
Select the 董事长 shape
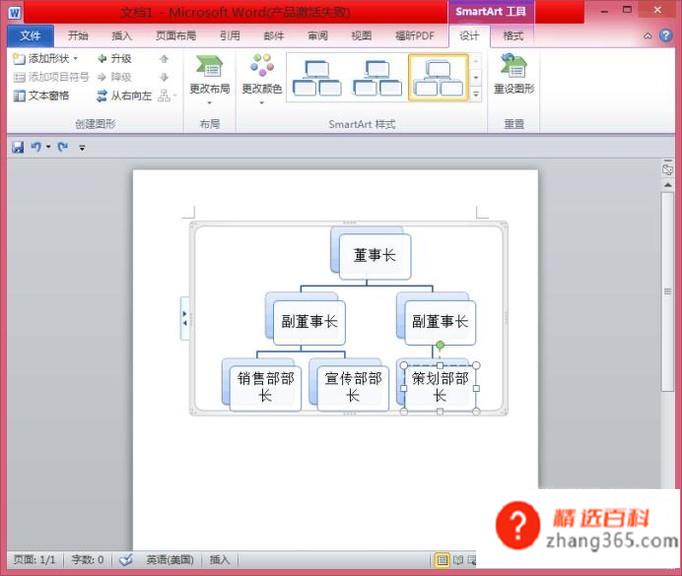click(x=374, y=256)
